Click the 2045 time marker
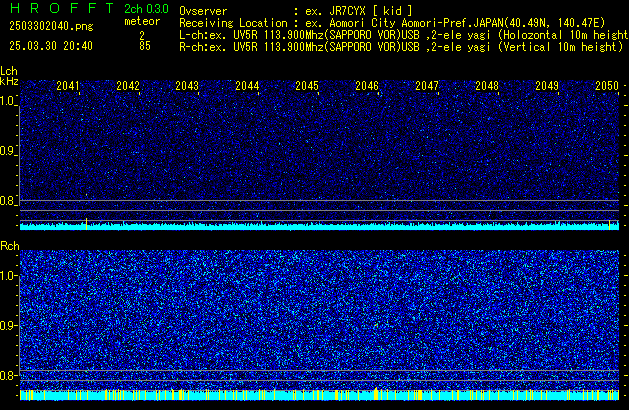 (307, 86)
